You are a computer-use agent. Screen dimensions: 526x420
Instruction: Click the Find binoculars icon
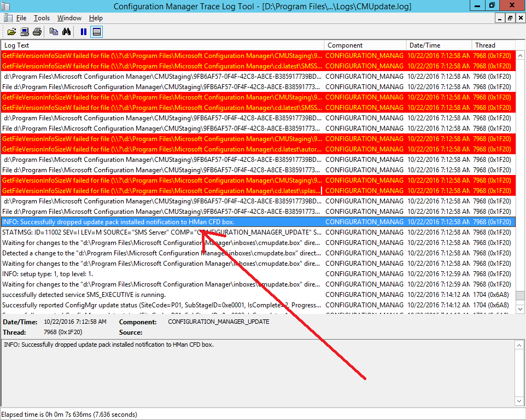point(66,32)
